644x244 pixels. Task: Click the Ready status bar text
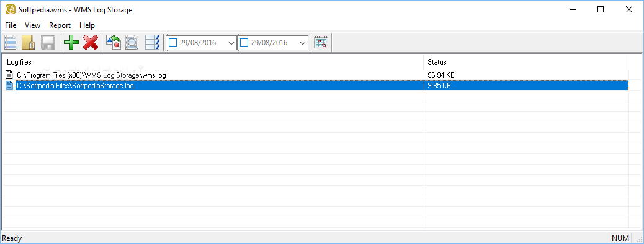click(x=12, y=238)
